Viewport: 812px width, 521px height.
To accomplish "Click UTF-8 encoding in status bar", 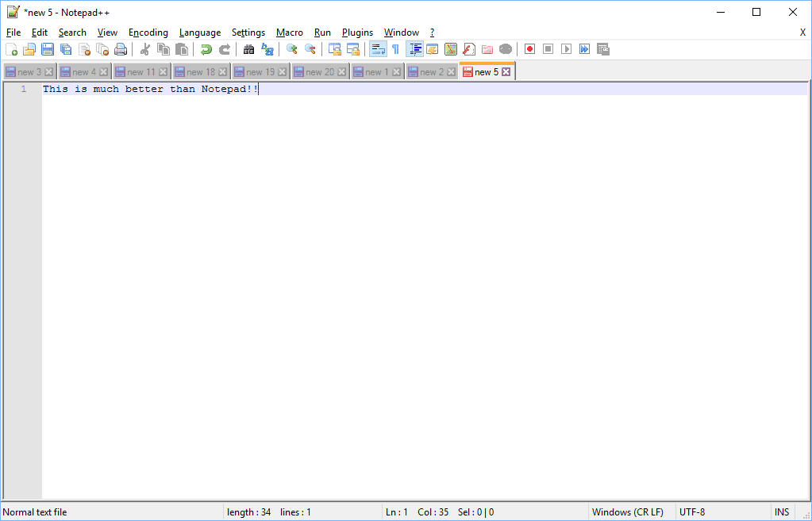I will coord(692,512).
